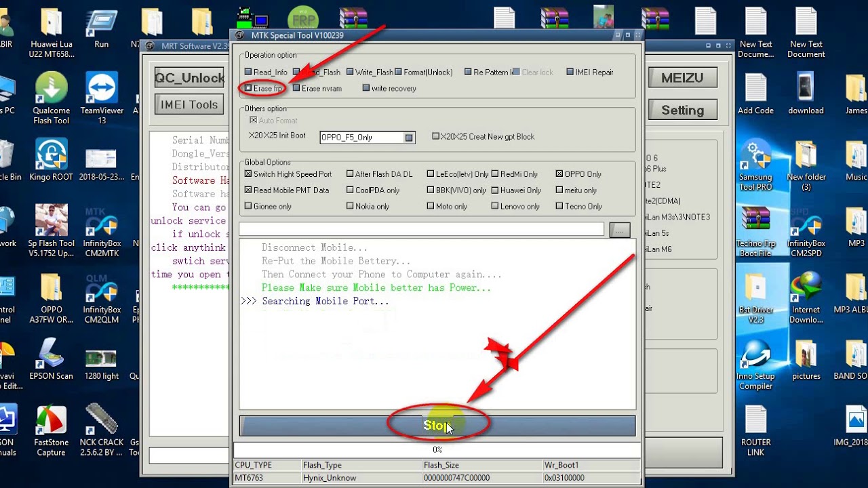Enable the Read_Info checkbox

tap(248, 72)
